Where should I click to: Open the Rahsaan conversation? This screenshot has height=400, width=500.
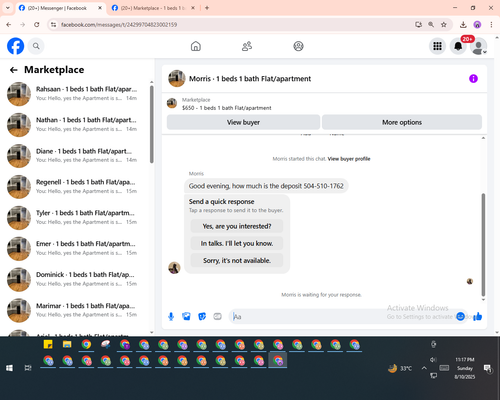[x=77, y=94]
